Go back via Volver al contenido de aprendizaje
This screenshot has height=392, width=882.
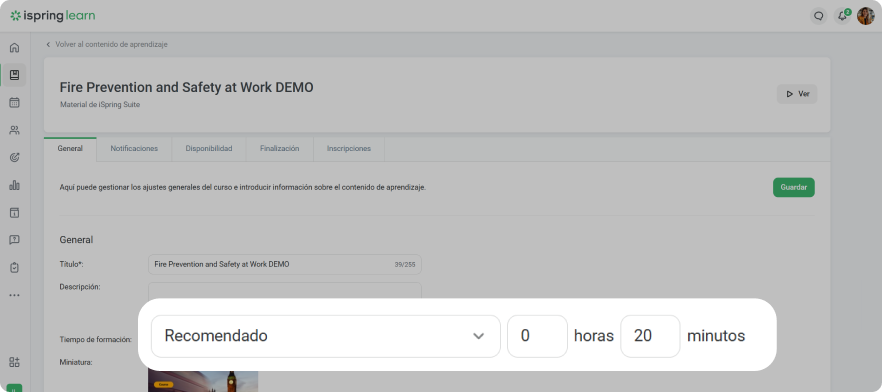[107, 44]
